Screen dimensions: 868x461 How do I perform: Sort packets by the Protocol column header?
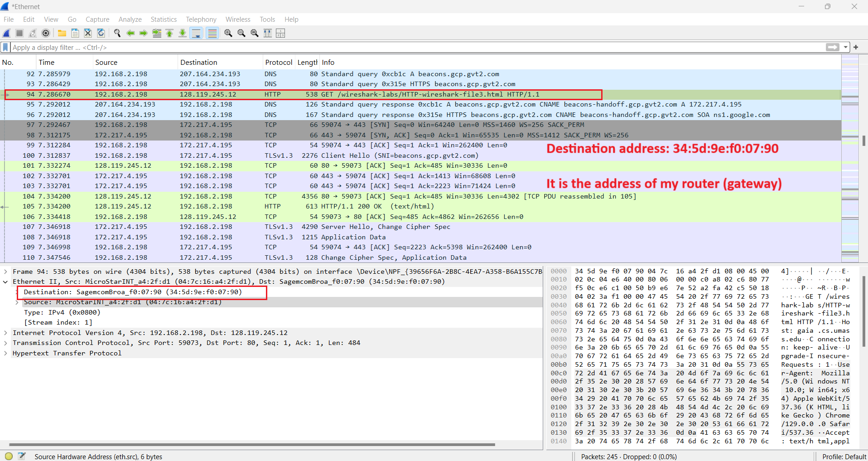coord(279,63)
